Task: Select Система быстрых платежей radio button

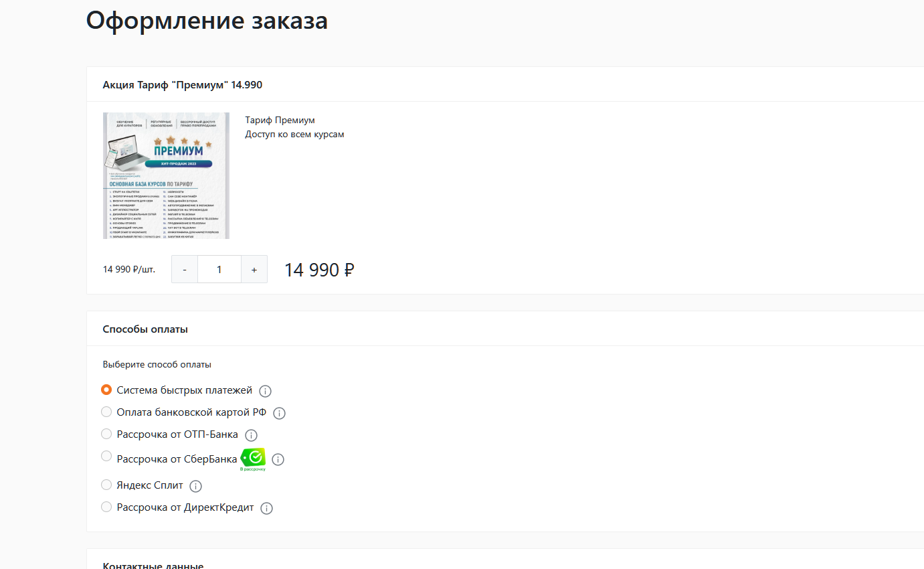Action: (106, 390)
